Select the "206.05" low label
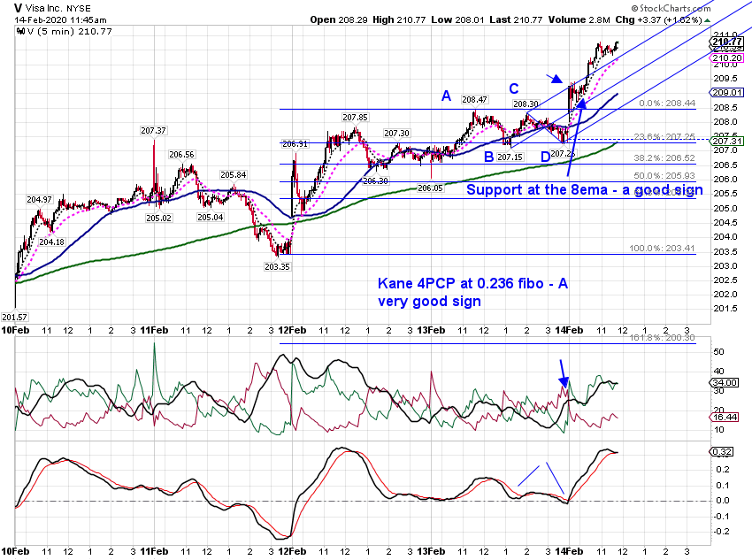This screenshot has height=560, width=752. point(430,188)
